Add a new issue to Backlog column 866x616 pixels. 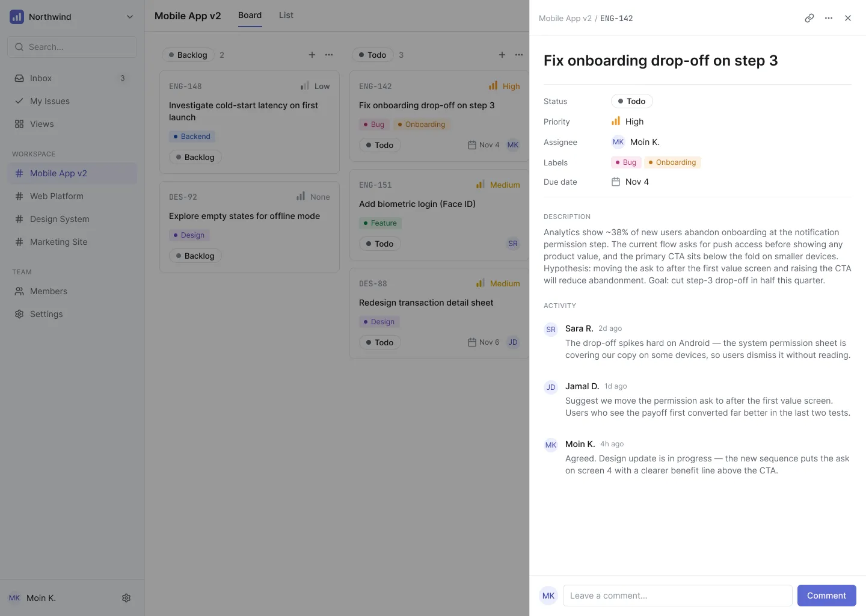click(312, 55)
